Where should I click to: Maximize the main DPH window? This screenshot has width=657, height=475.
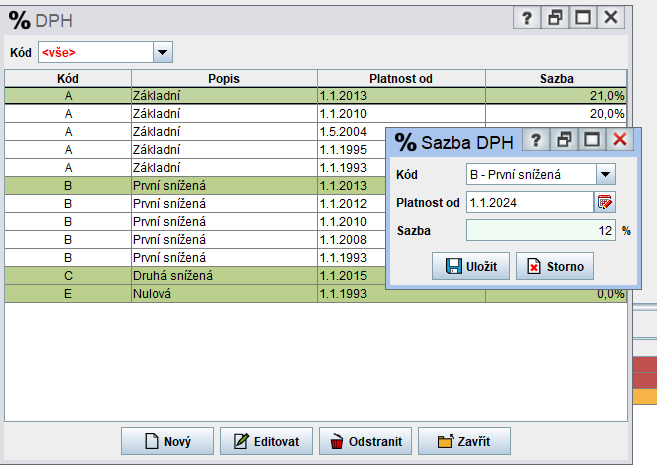tap(583, 18)
